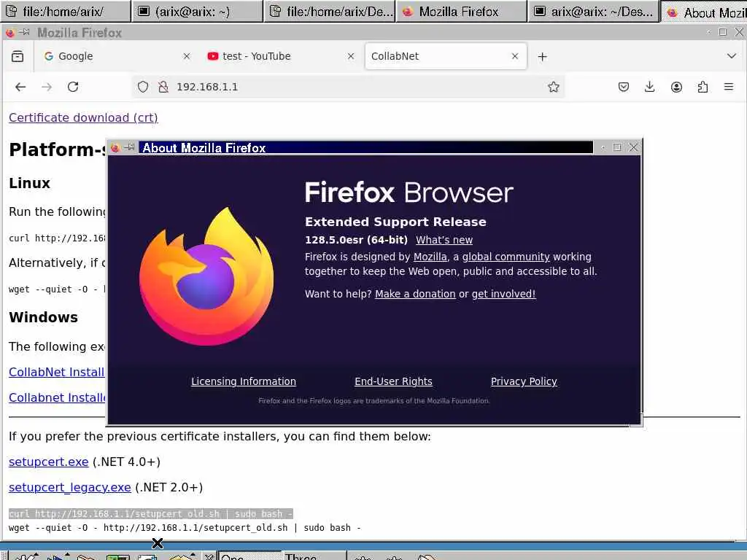The width and height of the screenshot is (747, 560).
Task: Show the insecure connection lock icon info
Action: coord(163,87)
